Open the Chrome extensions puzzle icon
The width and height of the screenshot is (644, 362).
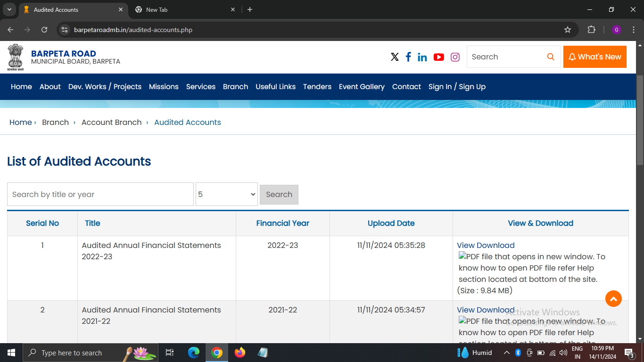click(x=591, y=30)
